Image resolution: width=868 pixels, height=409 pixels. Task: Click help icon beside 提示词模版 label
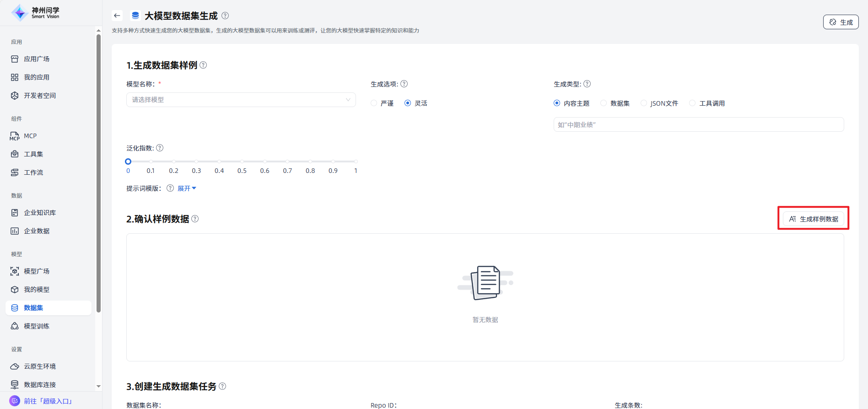pos(170,188)
